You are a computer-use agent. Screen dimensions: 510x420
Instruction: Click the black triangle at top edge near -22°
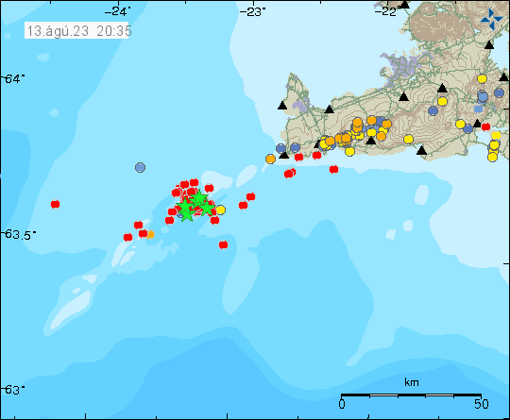pos(404,4)
